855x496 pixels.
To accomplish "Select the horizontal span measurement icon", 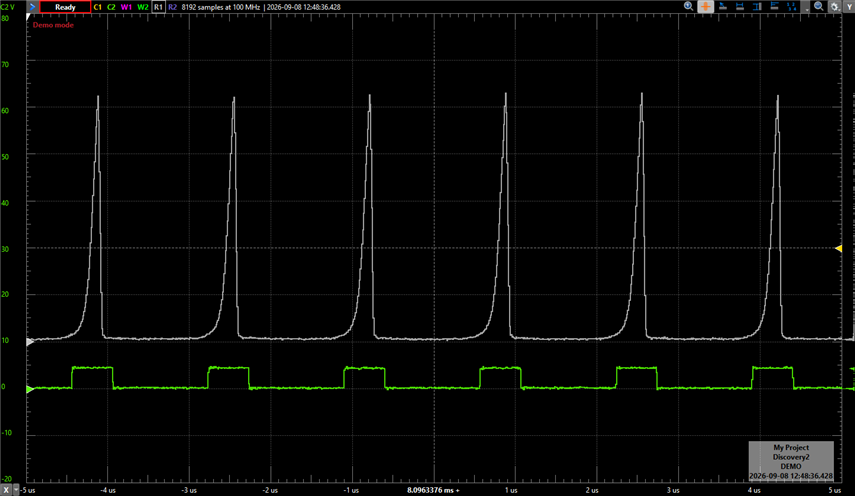I will tap(740, 7).
